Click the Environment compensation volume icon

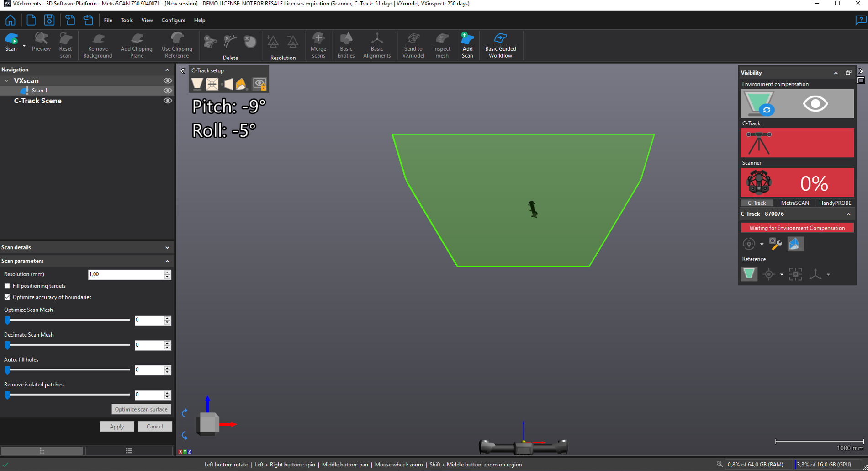pos(759,104)
